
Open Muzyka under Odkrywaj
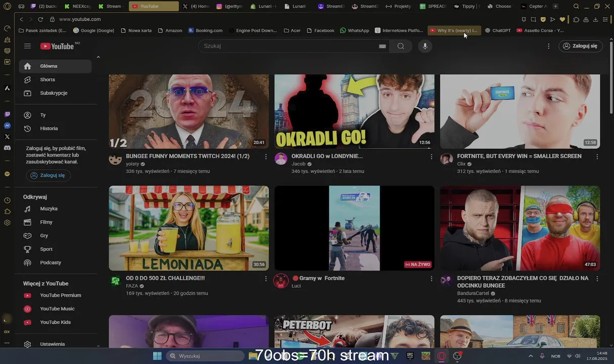click(x=56, y=209)
